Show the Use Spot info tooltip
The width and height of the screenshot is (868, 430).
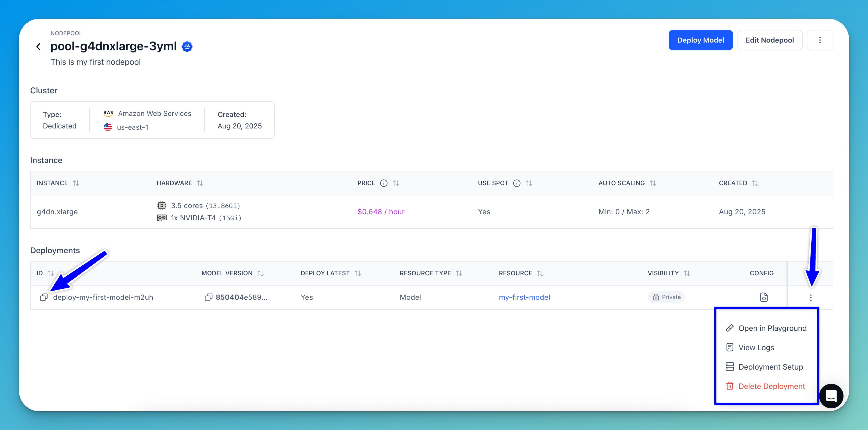pos(517,183)
